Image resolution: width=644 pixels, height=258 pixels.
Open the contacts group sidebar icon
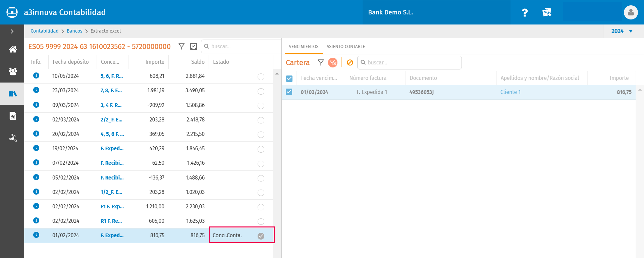(13, 71)
